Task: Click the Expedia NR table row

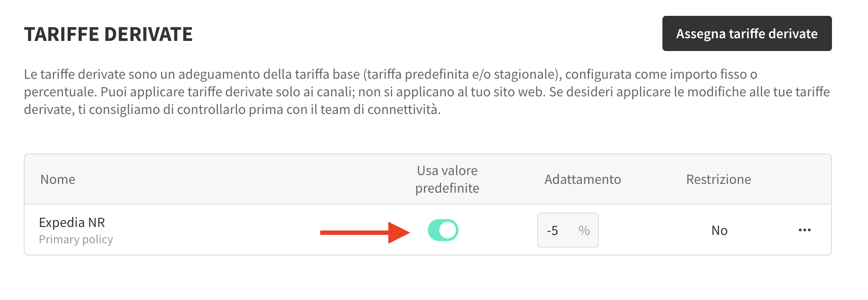Action: coord(428,230)
